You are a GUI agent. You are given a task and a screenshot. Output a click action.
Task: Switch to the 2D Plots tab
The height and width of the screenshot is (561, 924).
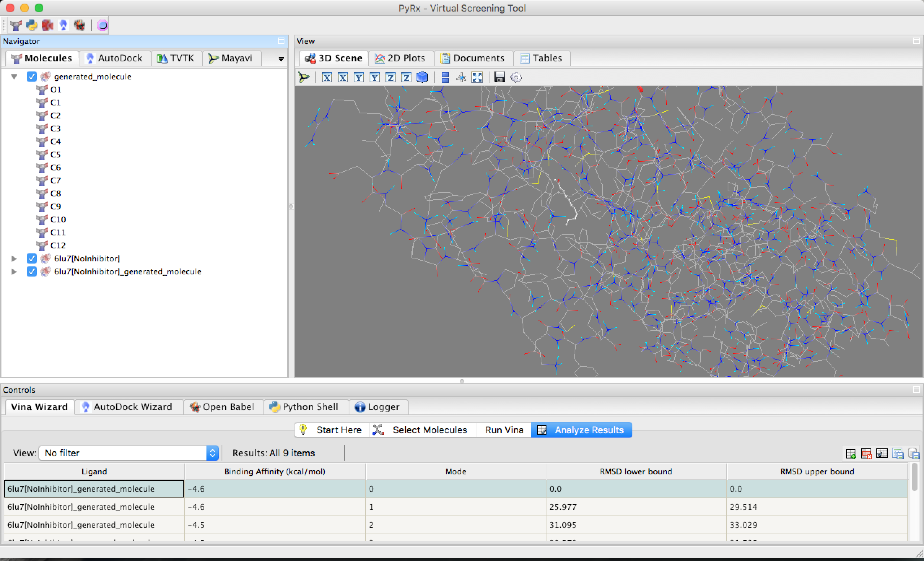[x=400, y=58]
